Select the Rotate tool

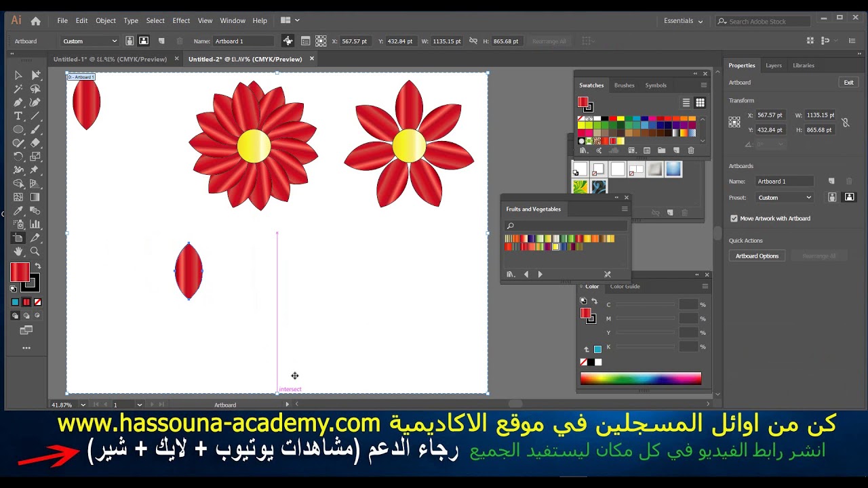coord(18,157)
